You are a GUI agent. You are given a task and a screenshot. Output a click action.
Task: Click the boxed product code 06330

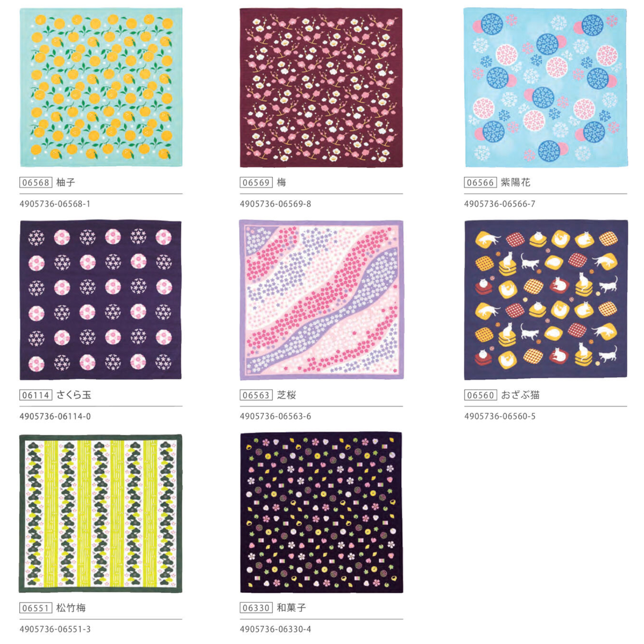point(256,608)
